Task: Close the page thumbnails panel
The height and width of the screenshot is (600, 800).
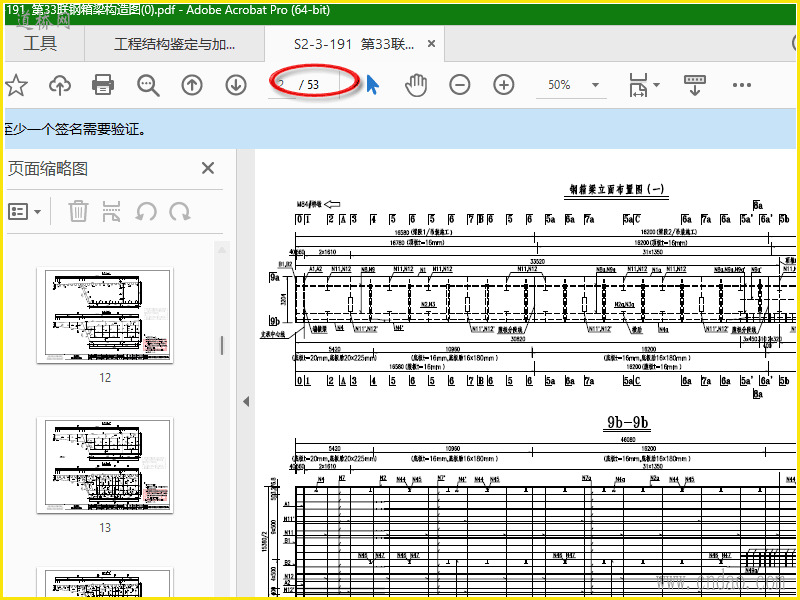Action: pos(208,168)
